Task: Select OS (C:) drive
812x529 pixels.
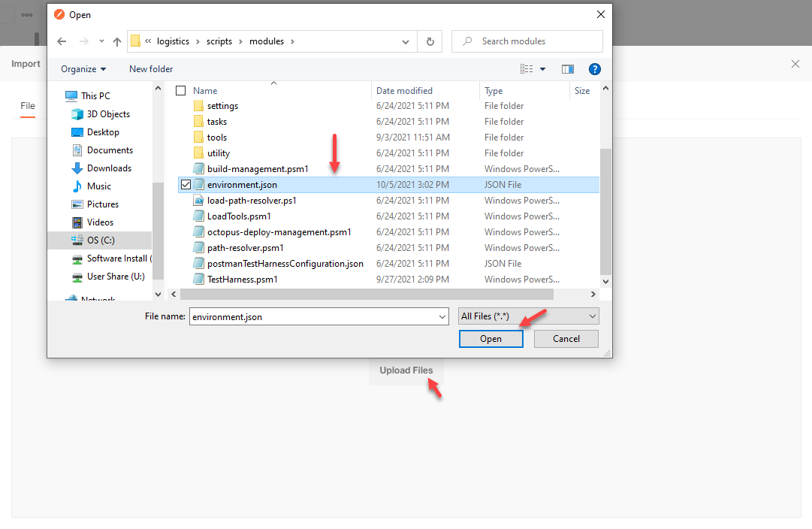Action: 101,240
